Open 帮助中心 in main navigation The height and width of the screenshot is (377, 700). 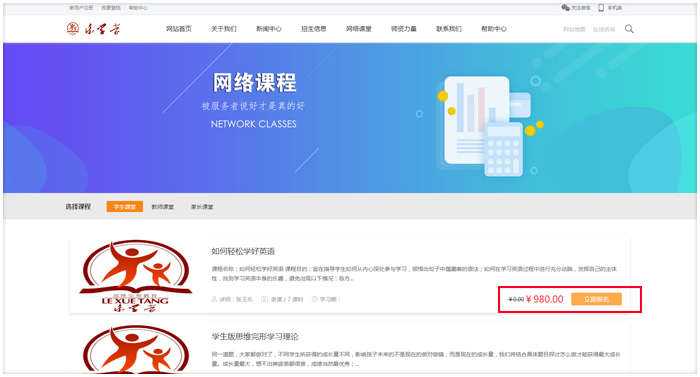click(x=494, y=29)
